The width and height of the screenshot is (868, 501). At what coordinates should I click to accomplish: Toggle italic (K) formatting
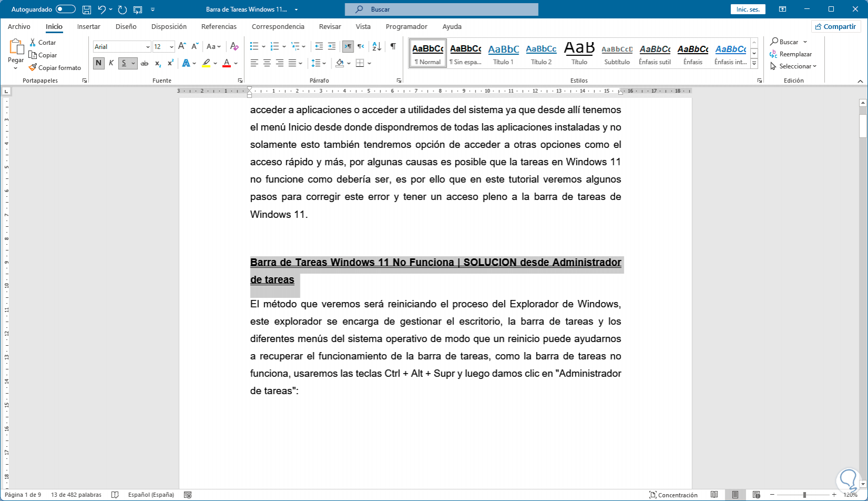[111, 63]
